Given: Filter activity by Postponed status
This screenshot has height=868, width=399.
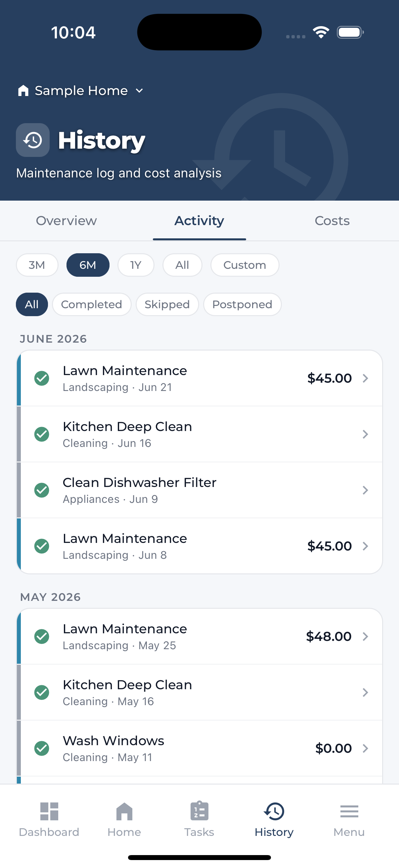Looking at the screenshot, I should click(x=242, y=304).
